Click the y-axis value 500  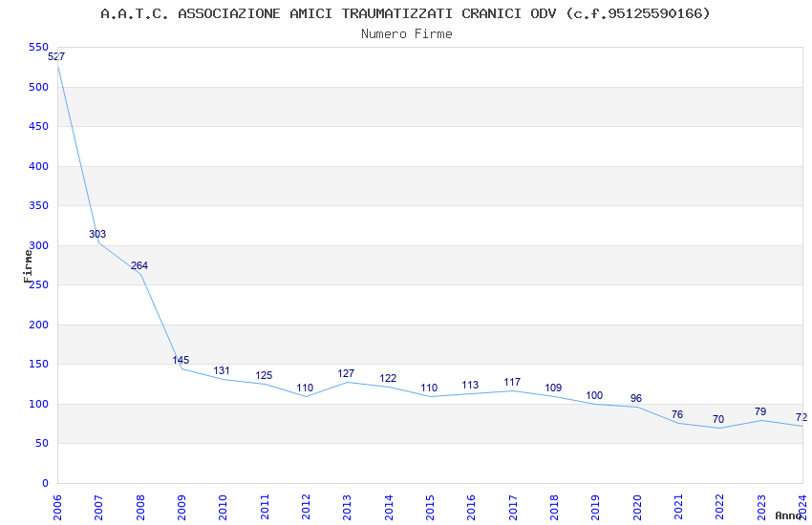pyautogui.click(x=39, y=87)
